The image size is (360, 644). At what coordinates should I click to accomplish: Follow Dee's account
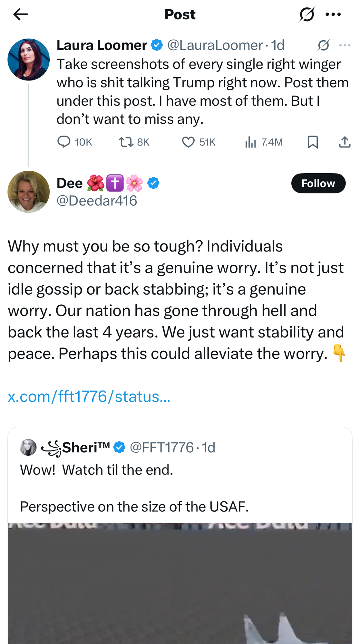(x=318, y=183)
